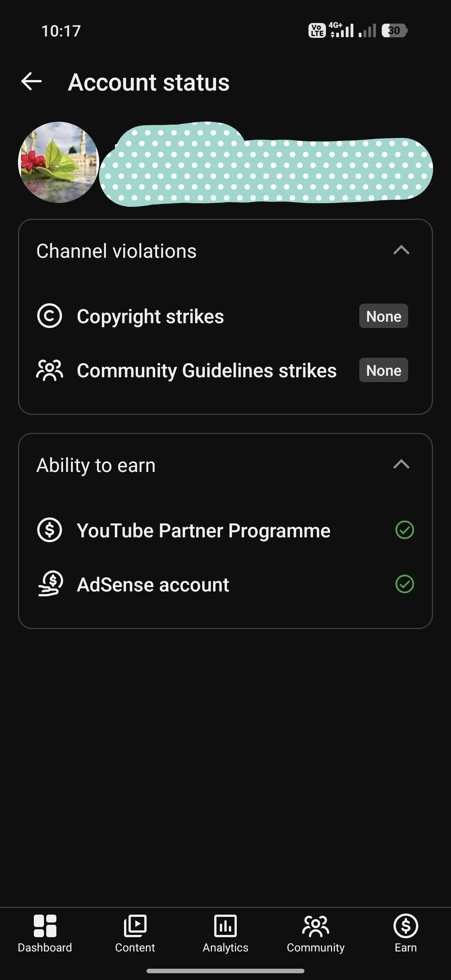This screenshot has width=451, height=980.
Task: Tap the Copyright strikes None badge
Action: [x=384, y=316]
